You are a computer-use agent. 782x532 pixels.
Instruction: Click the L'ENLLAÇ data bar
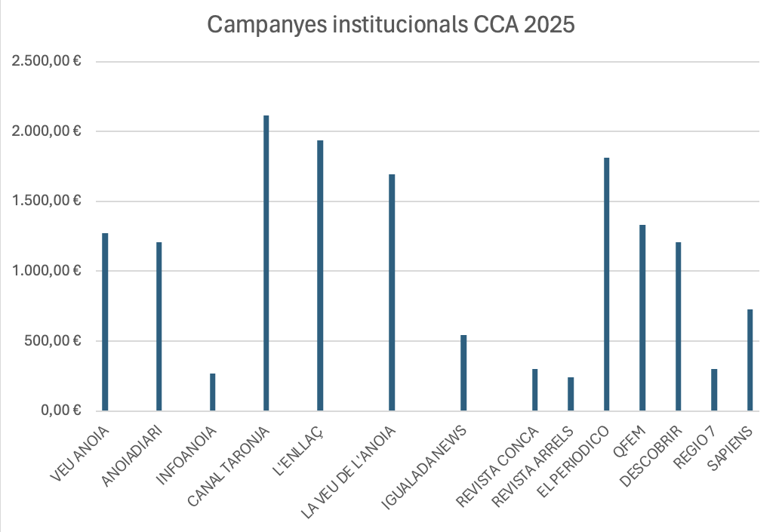[320, 275]
